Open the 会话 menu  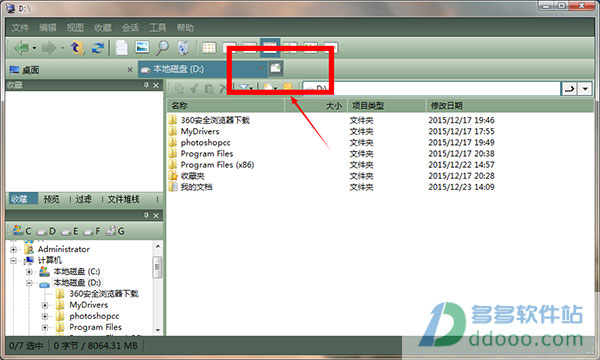click(x=130, y=28)
